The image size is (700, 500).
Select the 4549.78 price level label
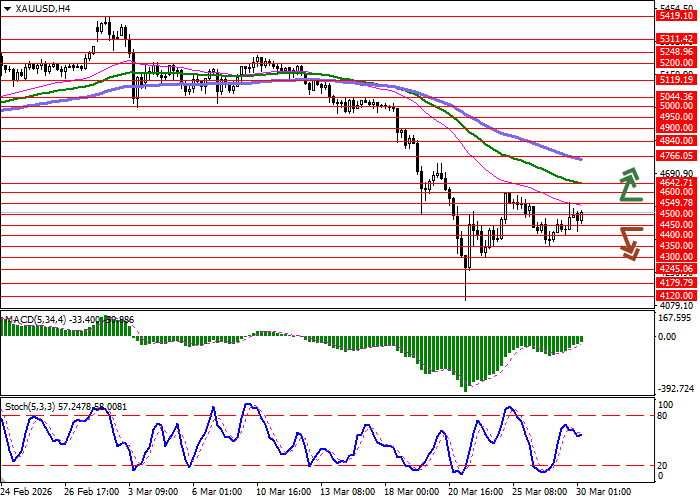click(x=676, y=203)
